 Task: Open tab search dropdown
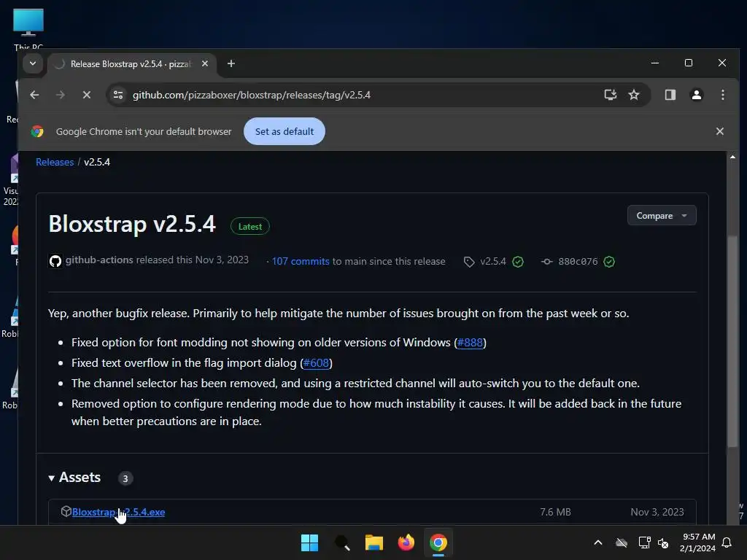point(32,63)
